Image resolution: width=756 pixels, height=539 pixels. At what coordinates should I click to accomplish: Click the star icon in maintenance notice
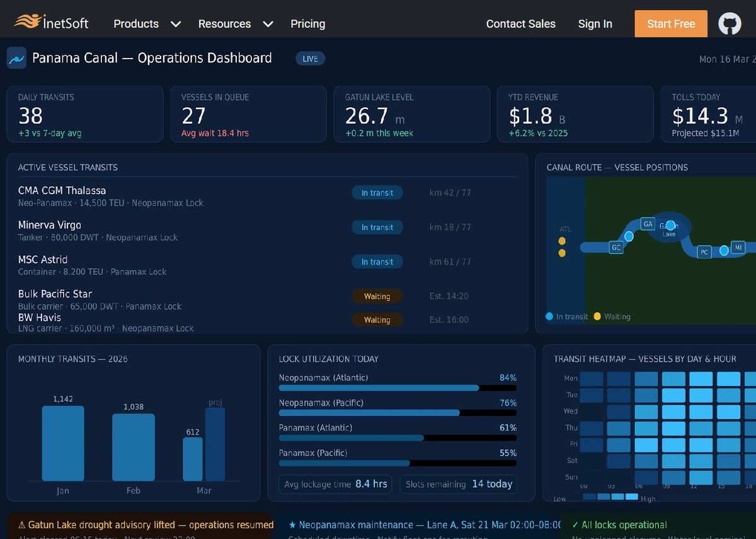tap(292, 525)
